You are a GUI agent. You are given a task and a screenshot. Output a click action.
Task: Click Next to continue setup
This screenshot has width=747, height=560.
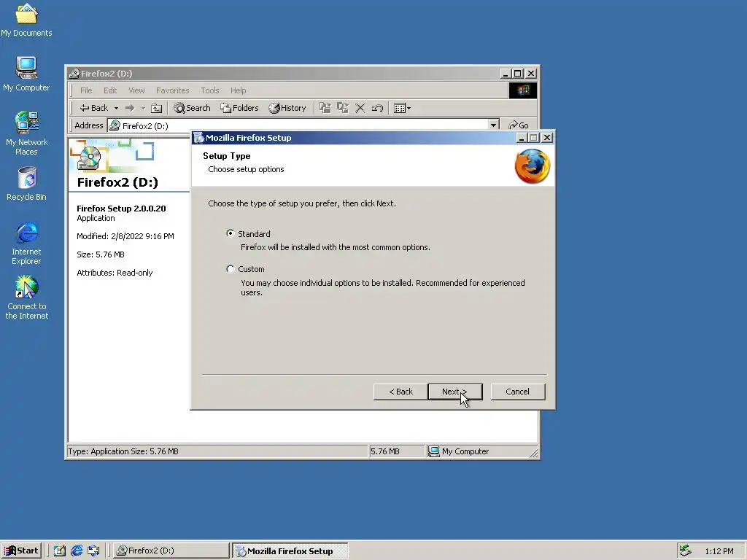pos(455,392)
